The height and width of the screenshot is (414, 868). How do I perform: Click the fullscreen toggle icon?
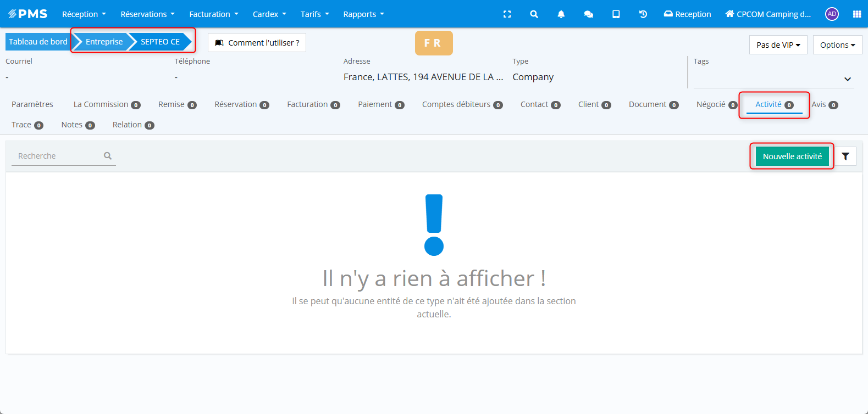[x=507, y=14]
